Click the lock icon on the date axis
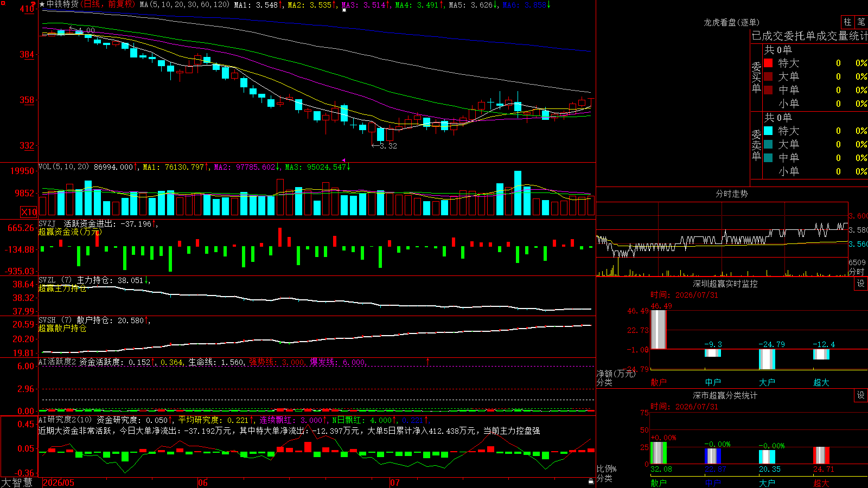 pyautogui.click(x=591, y=481)
